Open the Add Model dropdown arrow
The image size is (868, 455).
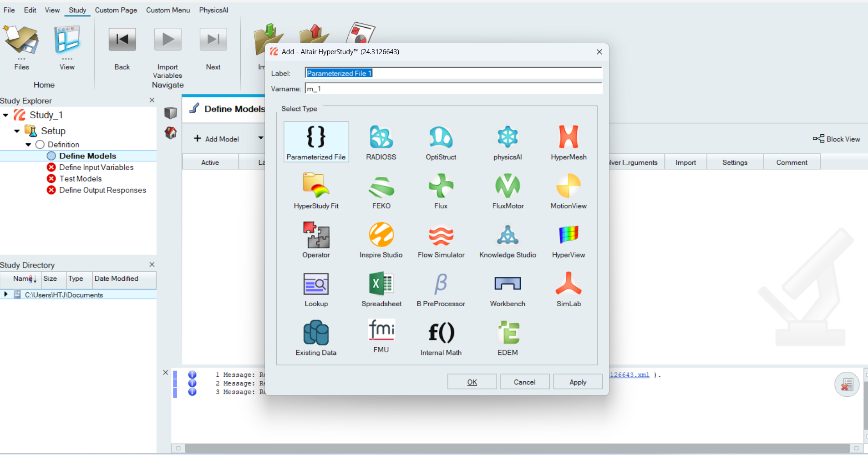260,139
